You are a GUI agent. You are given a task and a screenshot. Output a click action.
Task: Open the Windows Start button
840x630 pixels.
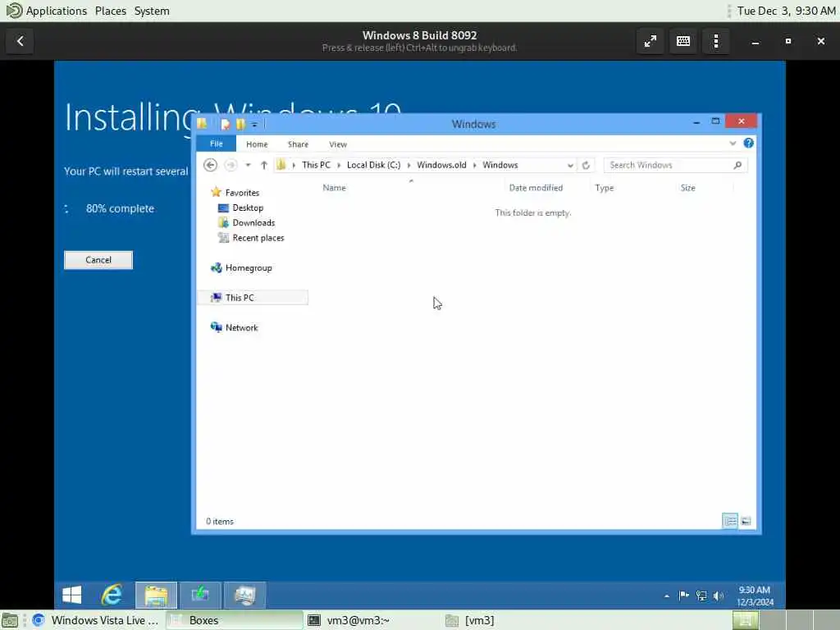pos(72,595)
